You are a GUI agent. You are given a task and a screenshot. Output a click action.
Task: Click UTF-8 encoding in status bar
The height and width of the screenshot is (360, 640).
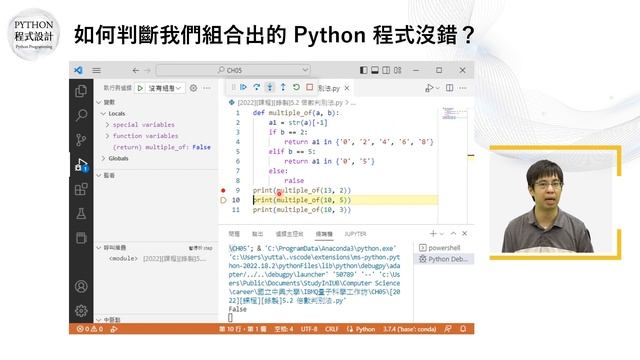coord(309,329)
